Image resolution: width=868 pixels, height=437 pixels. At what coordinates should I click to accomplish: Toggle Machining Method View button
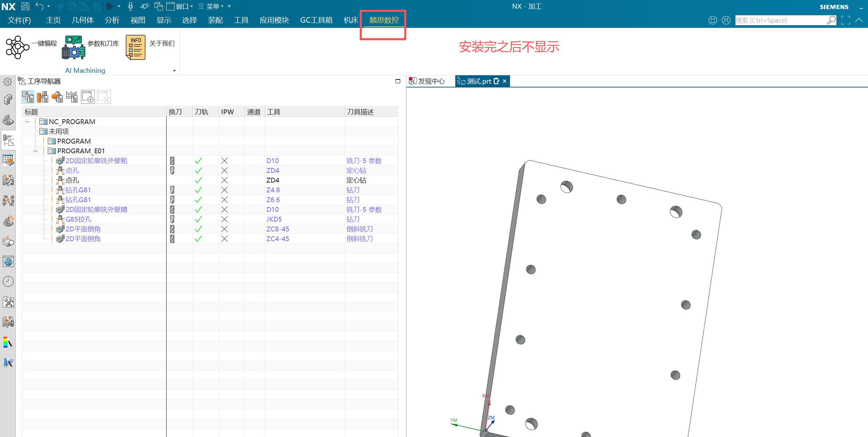tap(72, 97)
